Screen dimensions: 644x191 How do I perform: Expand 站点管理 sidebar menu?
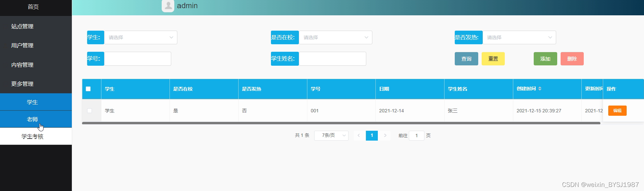[36, 26]
